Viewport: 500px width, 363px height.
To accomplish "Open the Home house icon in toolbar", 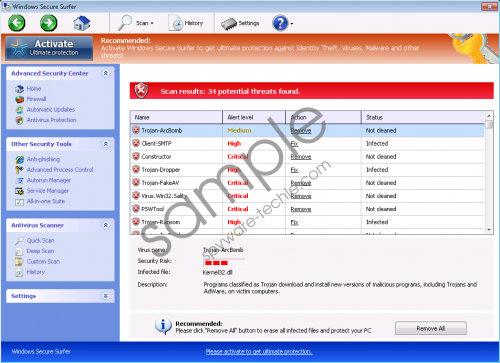I will pyautogui.click(x=82, y=23).
